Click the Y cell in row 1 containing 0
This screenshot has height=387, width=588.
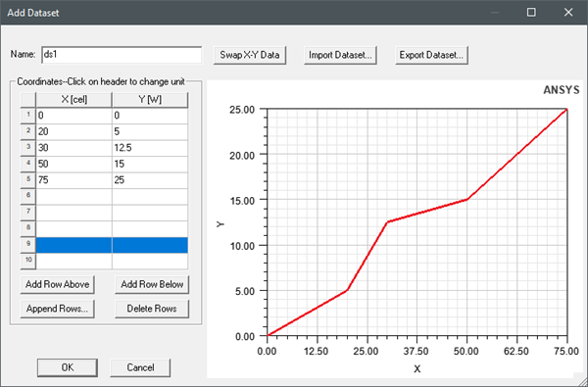coord(150,116)
